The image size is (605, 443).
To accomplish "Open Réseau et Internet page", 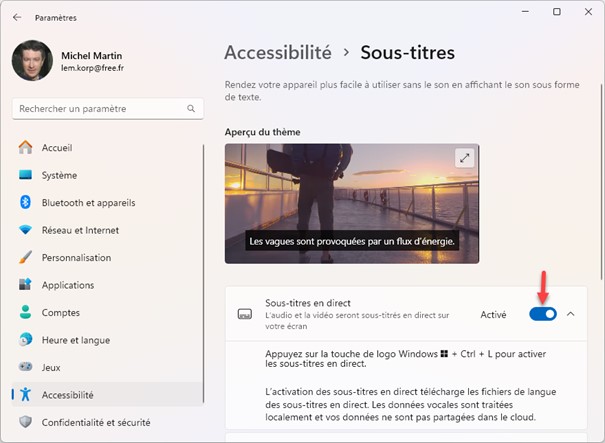I will coord(107,230).
